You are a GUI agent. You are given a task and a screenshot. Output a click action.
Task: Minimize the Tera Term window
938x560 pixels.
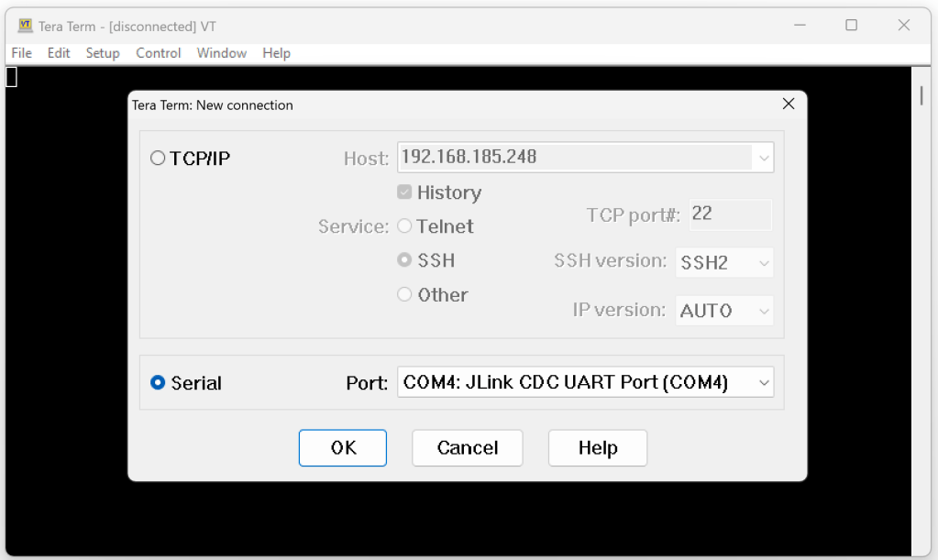[x=799, y=26]
